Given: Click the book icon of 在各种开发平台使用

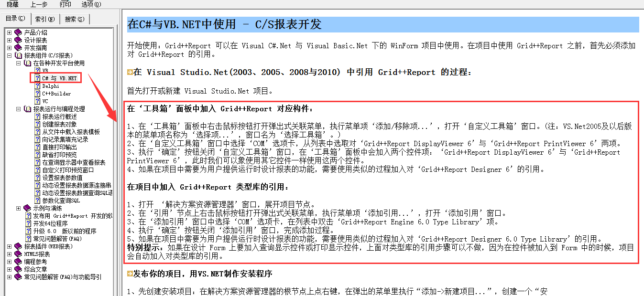Looking at the screenshot, I should pos(26,63).
